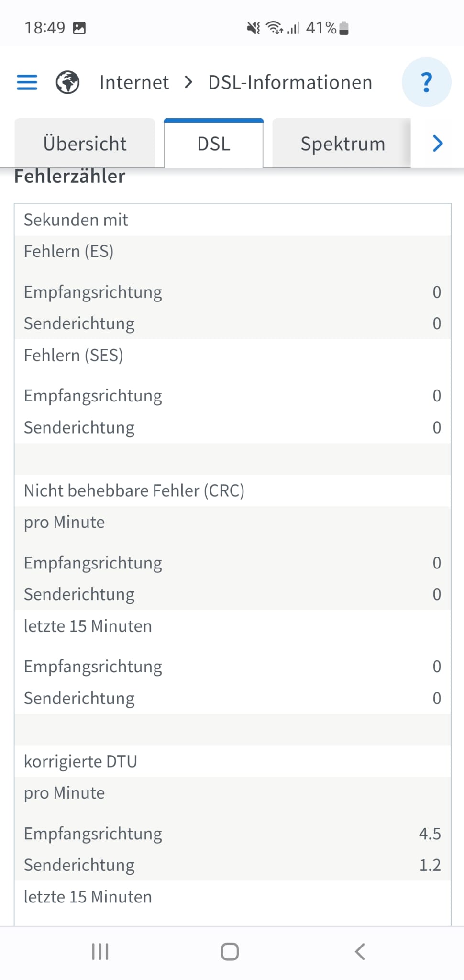Tap the screenshot notification icon in status bar
Image resolution: width=464 pixels, height=980 pixels.
coord(79,28)
